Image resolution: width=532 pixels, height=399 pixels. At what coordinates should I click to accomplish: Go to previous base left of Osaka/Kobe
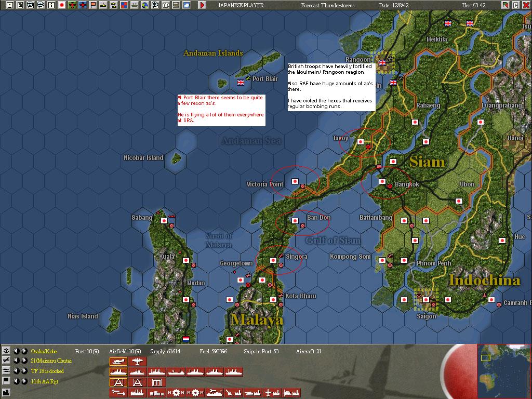(16, 351)
